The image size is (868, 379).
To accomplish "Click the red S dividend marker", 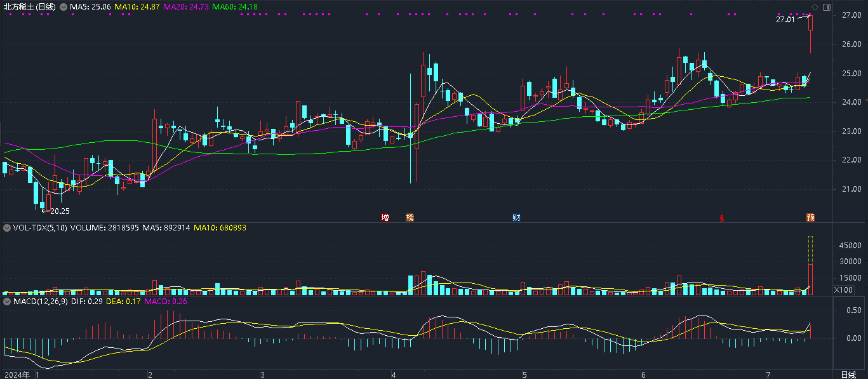I will coord(721,218).
